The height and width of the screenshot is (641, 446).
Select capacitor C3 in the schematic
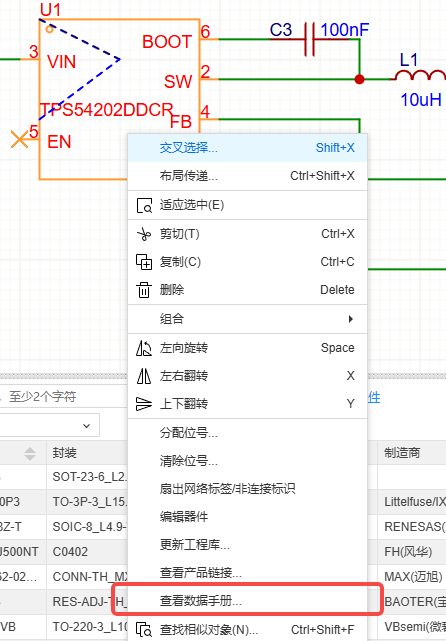point(310,39)
